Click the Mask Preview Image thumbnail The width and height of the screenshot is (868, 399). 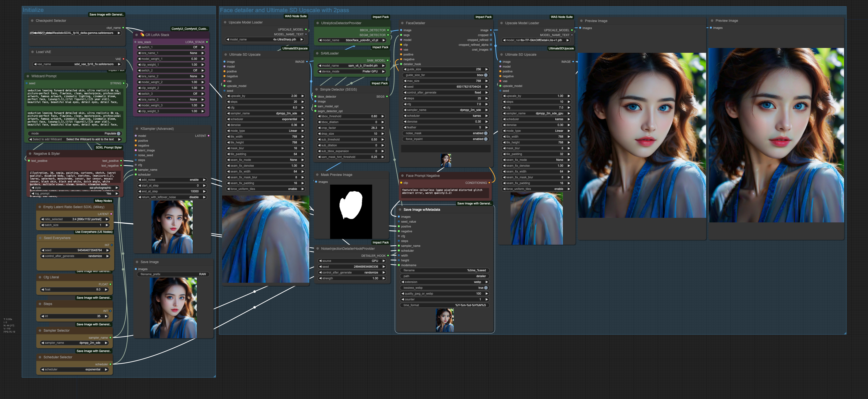click(x=351, y=211)
